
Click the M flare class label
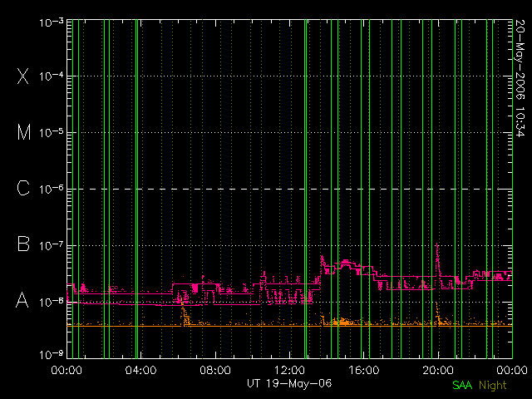coord(24,132)
